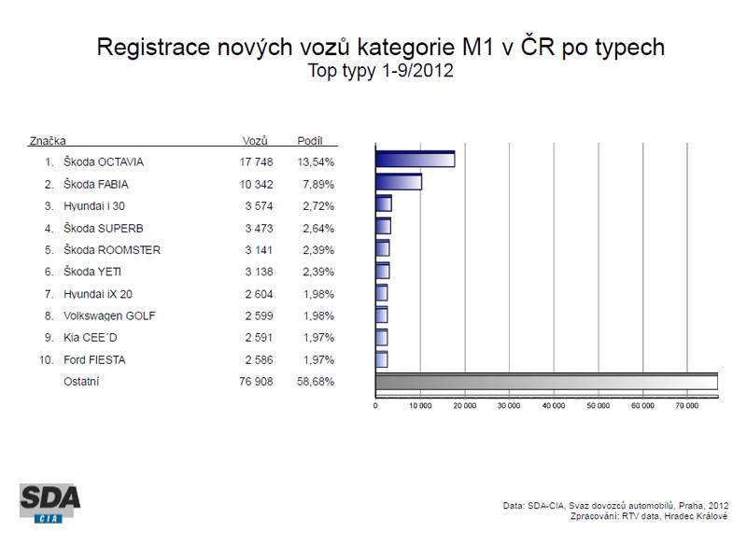Screen dimensions: 747x560
Task: Click the share '2,72%'
Action: tap(318, 206)
